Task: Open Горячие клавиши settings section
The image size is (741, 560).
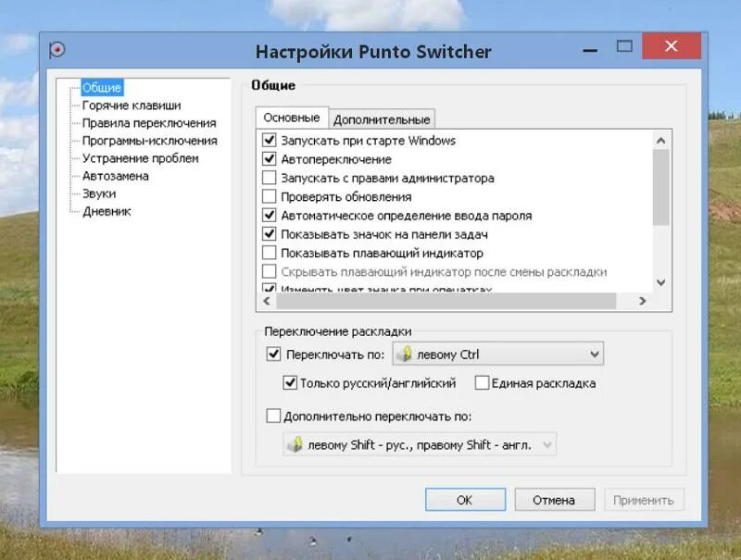Action: pos(132,106)
